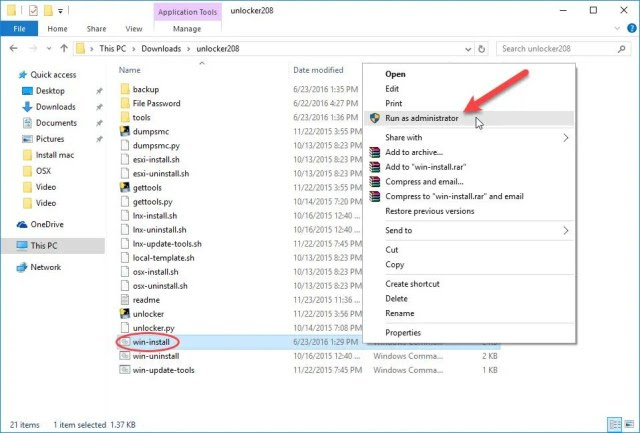
Task: Choose Open from the context menu
Action: (x=395, y=74)
